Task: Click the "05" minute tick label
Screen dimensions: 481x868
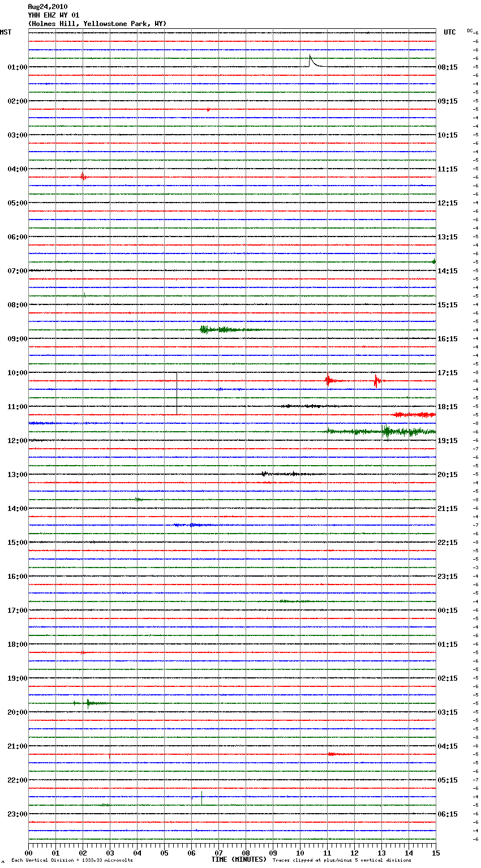Action: 164,853
